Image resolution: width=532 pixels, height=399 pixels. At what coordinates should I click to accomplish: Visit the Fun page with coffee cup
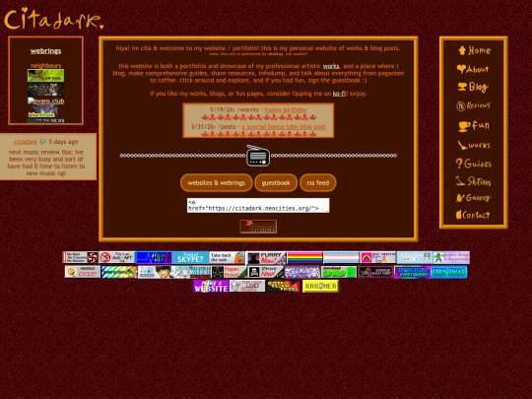[x=474, y=125]
